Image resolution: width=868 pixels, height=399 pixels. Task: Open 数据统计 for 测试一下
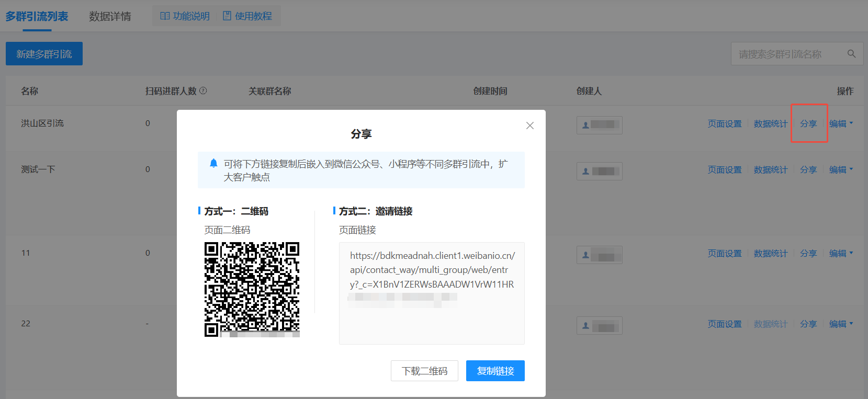coord(771,169)
